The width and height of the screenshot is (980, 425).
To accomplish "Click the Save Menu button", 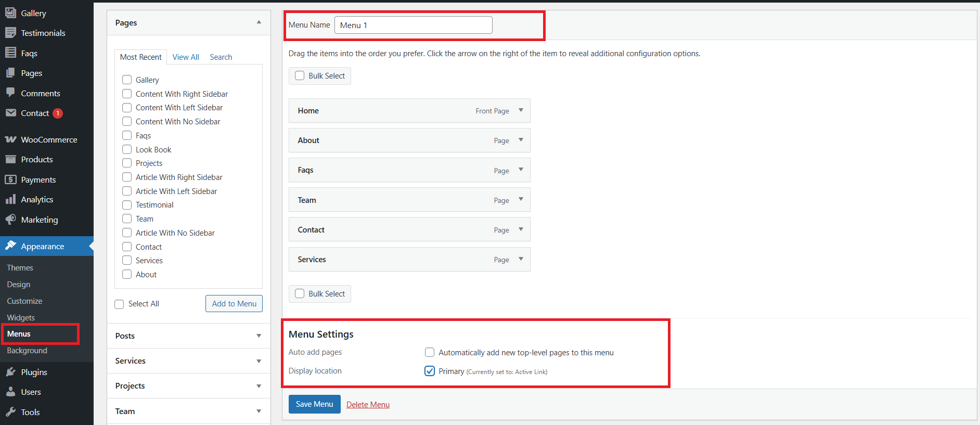I will click(x=315, y=404).
